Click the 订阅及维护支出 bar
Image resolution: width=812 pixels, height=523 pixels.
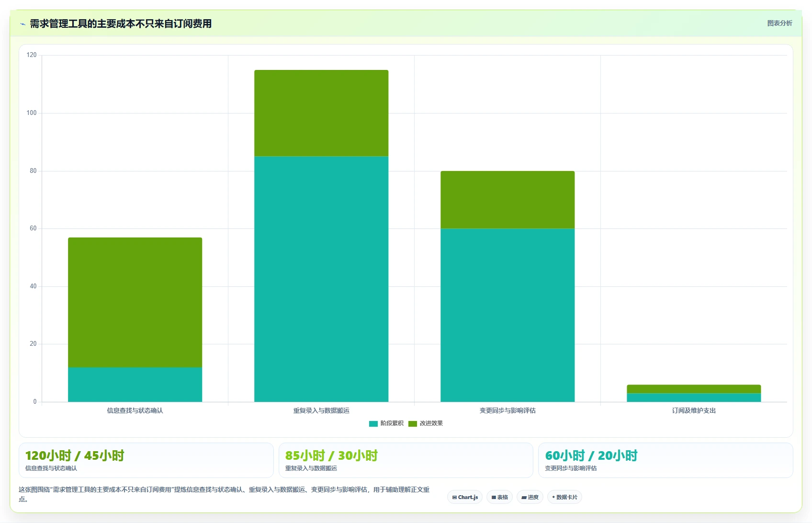point(694,393)
